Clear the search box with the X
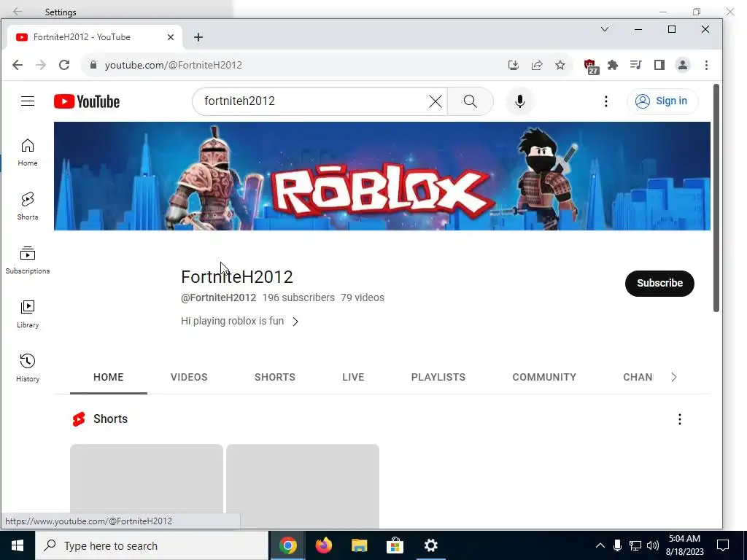747x560 pixels. (435, 101)
